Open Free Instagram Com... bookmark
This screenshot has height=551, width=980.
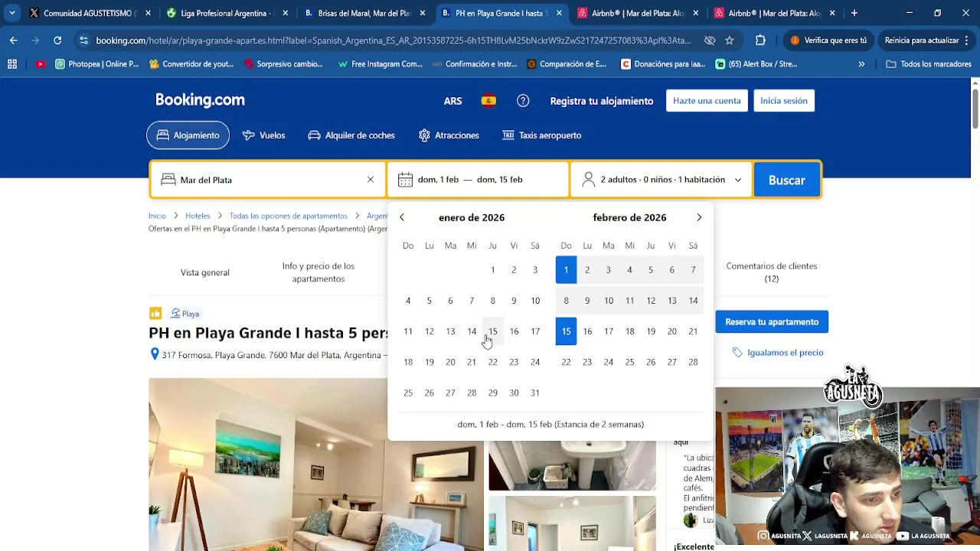[x=380, y=64]
